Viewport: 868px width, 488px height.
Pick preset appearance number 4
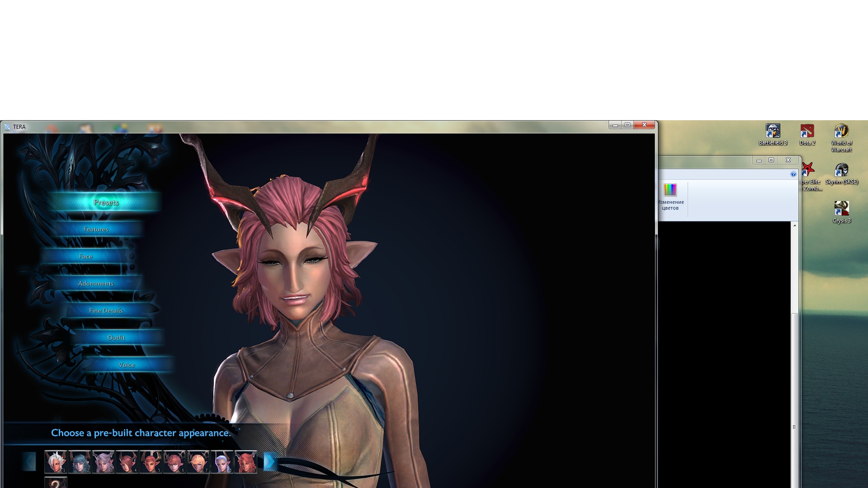127,461
